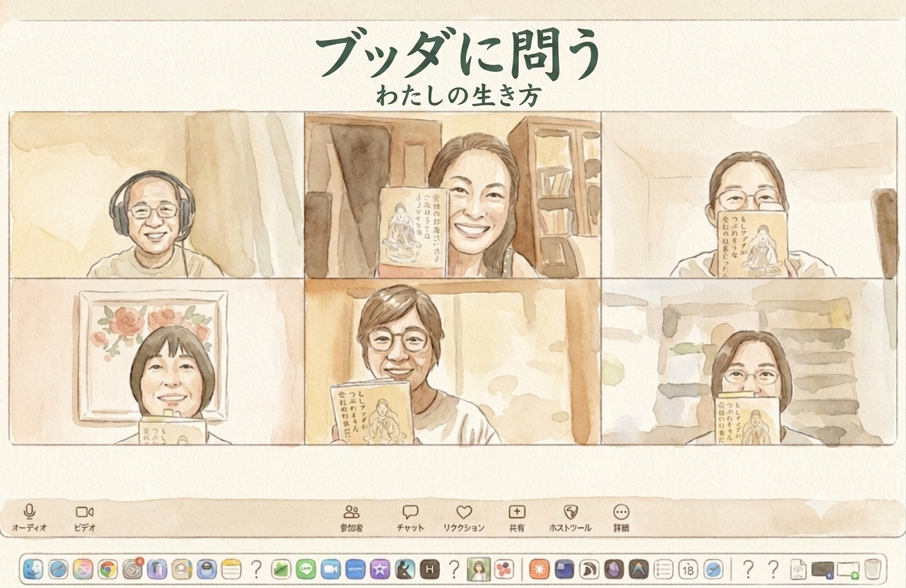Viewport: 906px width, 588px height.
Task: Open the blue peak A icon in dock
Action: click(x=639, y=569)
